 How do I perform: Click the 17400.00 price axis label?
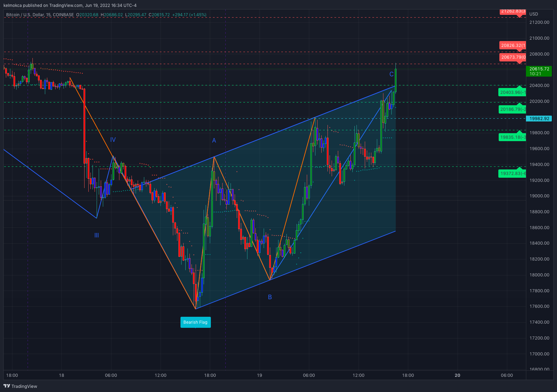point(539,322)
